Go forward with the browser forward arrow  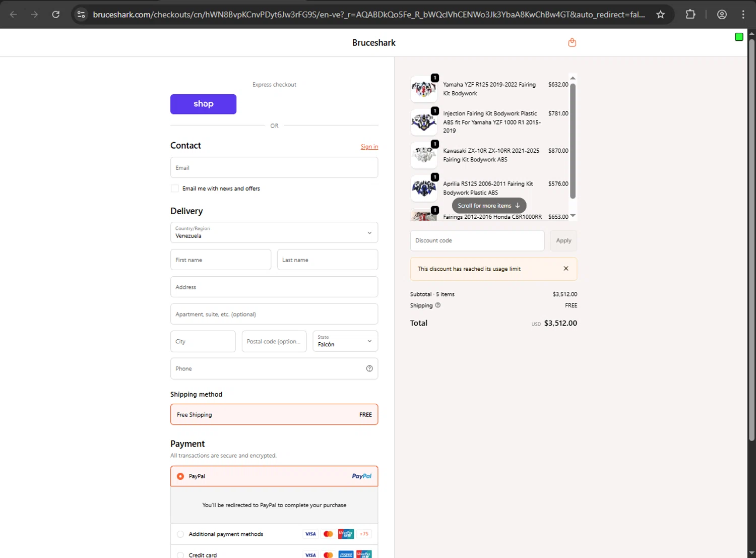[x=34, y=15]
